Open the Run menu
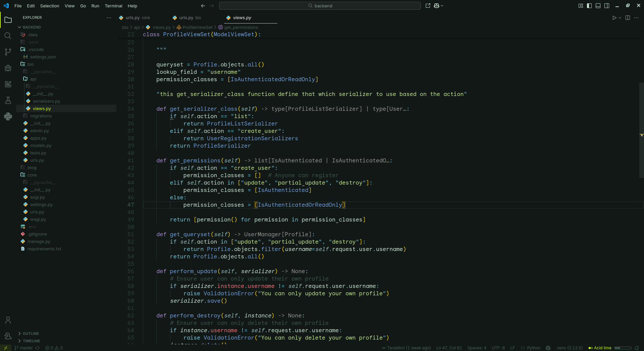Image resolution: width=644 pixels, height=351 pixels. pos(95,6)
